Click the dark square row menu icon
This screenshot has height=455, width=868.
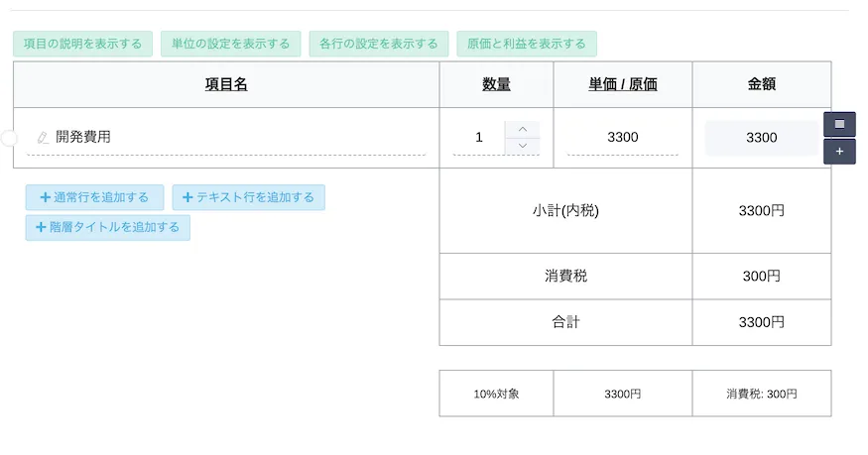pos(839,124)
